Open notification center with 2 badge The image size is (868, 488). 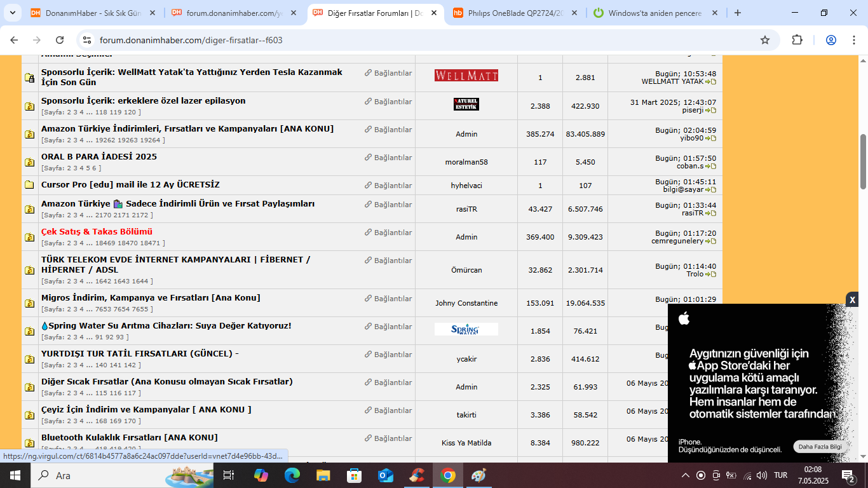[x=848, y=475]
